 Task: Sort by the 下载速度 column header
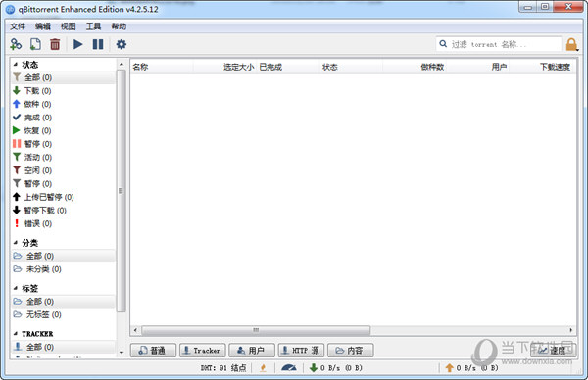pyautogui.click(x=542, y=67)
